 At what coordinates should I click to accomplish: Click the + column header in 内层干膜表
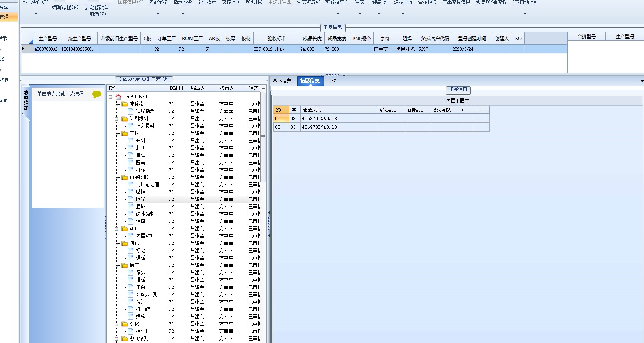[466, 110]
